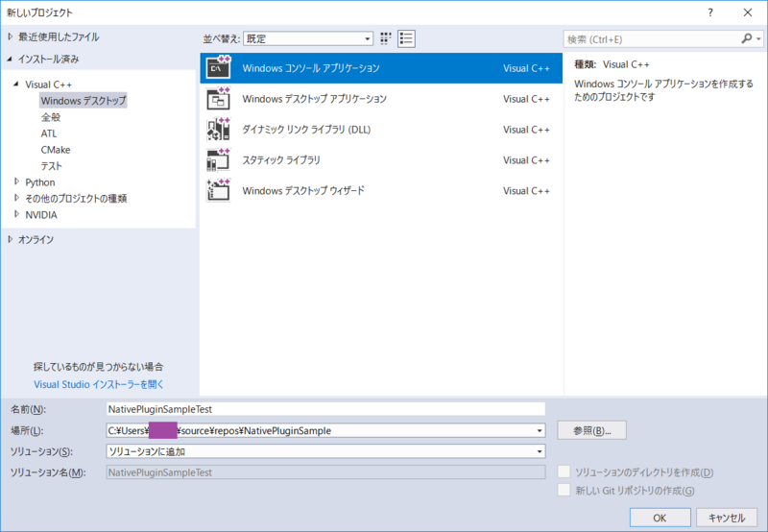
Task: Select Windows デスクトップ ウィザード row text
Action: 303,190
